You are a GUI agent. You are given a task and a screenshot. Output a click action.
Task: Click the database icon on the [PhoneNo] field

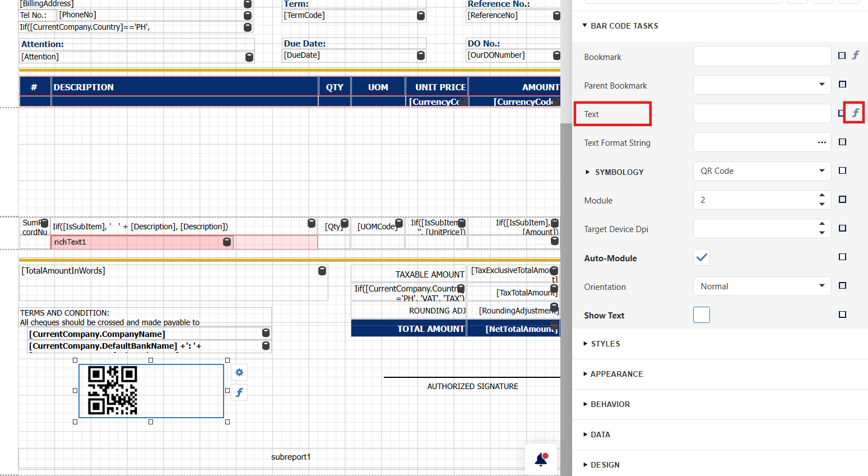(248, 16)
